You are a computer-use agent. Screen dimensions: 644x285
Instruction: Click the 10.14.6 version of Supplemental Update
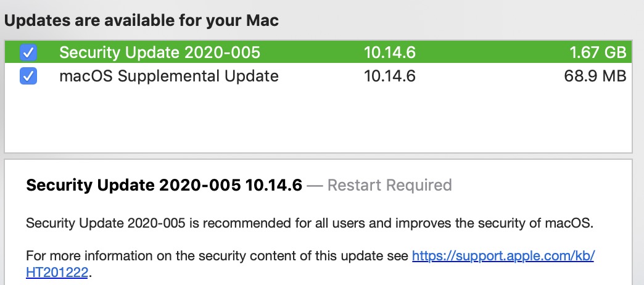click(389, 76)
